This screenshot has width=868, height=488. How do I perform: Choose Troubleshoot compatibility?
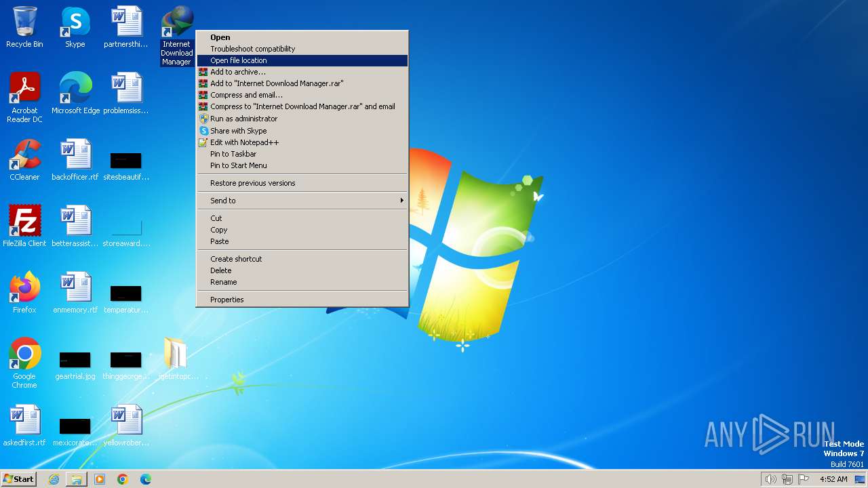pyautogui.click(x=302, y=49)
